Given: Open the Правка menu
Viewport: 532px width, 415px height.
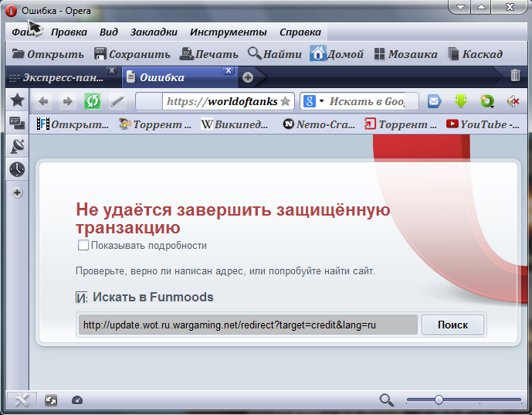Looking at the screenshot, I should (69, 32).
